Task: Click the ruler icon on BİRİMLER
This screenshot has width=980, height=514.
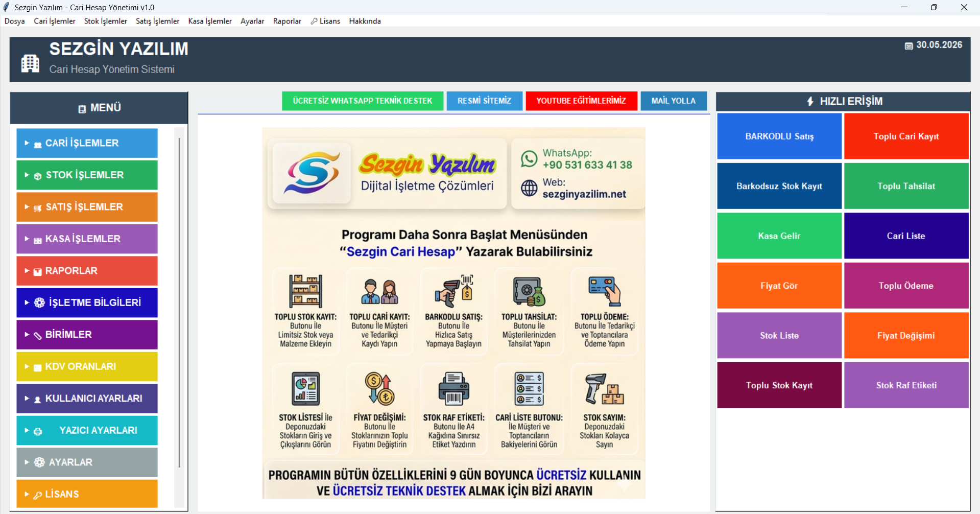Action: pyautogui.click(x=38, y=336)
